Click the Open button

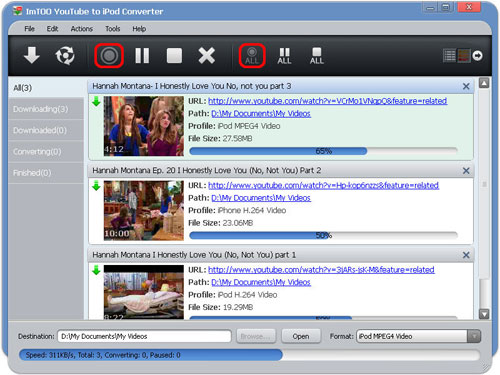[301, 336]
